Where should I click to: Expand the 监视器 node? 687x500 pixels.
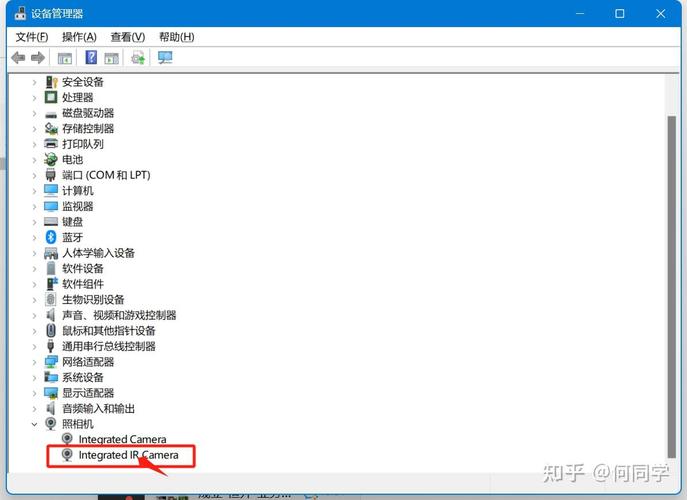(34, 206)
